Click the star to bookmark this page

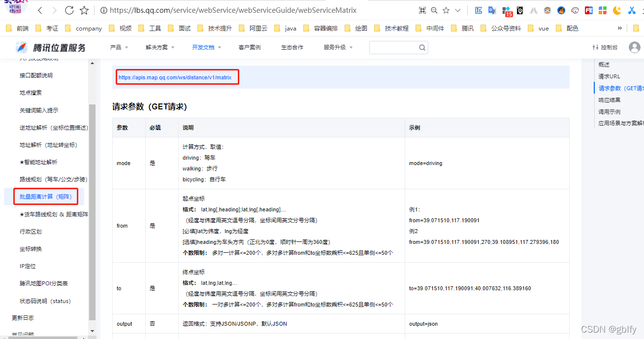[84, 10]
